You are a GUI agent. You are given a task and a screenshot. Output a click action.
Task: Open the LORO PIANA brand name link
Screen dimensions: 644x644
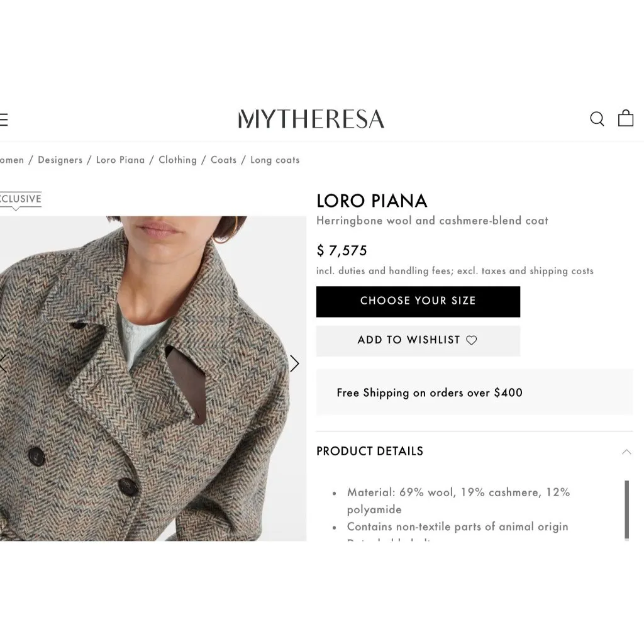point(372,201)
